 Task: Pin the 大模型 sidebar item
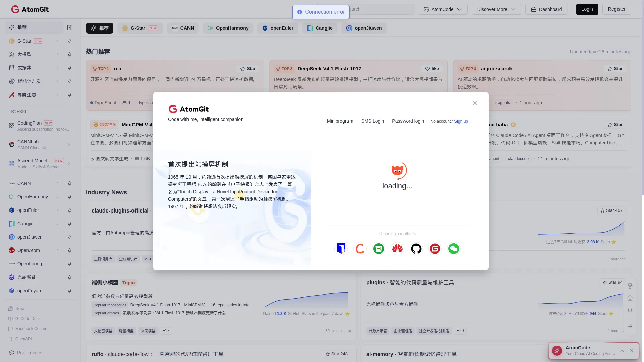coord(70,54)
